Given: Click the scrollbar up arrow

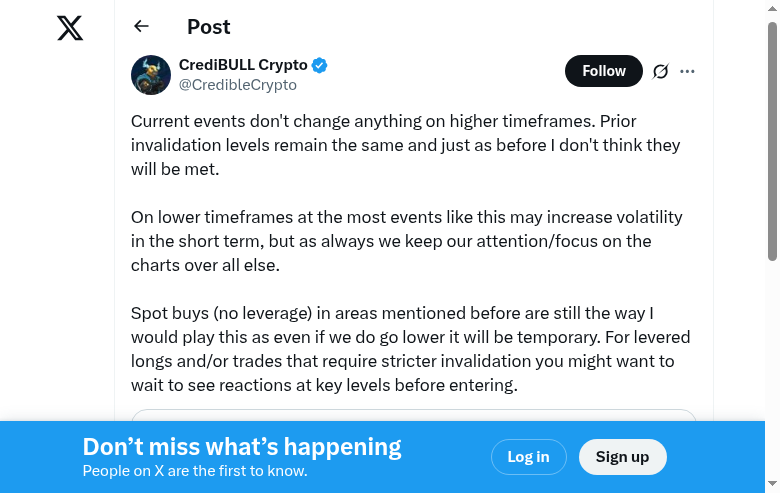Looking at the screenshot, I should 772,8.
